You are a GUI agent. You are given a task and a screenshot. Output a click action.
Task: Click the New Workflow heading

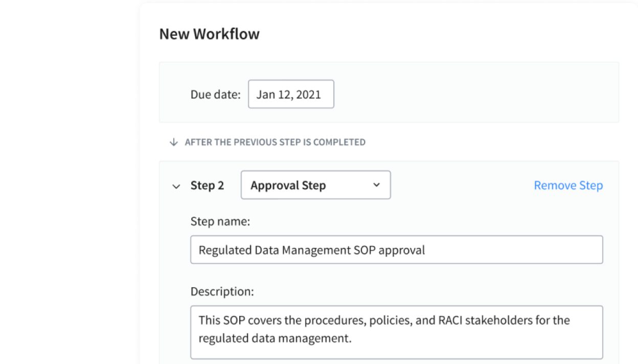pos(209,34)
